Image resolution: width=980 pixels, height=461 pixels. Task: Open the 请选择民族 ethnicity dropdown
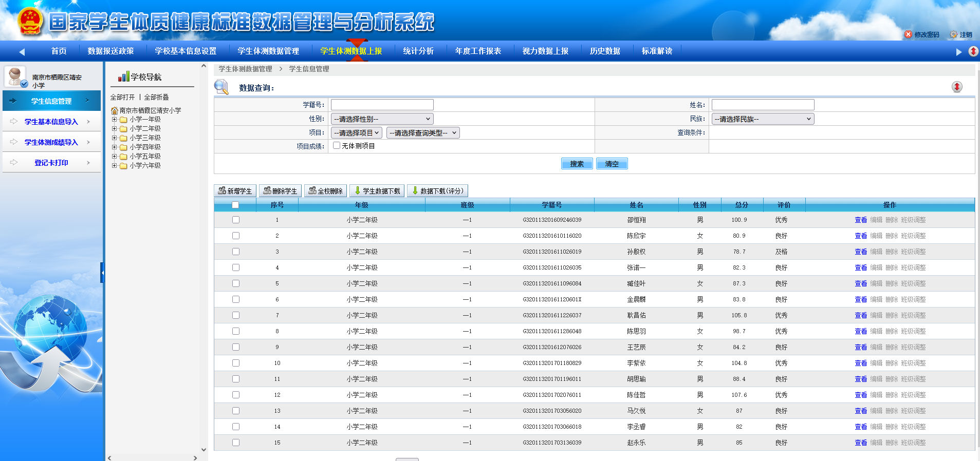(x=763, y=119)
